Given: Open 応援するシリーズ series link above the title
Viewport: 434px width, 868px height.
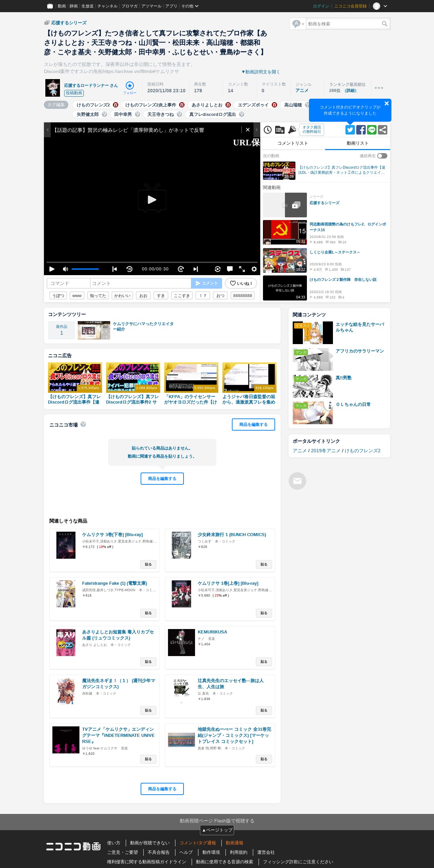Looking at the screenshot, I should [x=69, y=23].
